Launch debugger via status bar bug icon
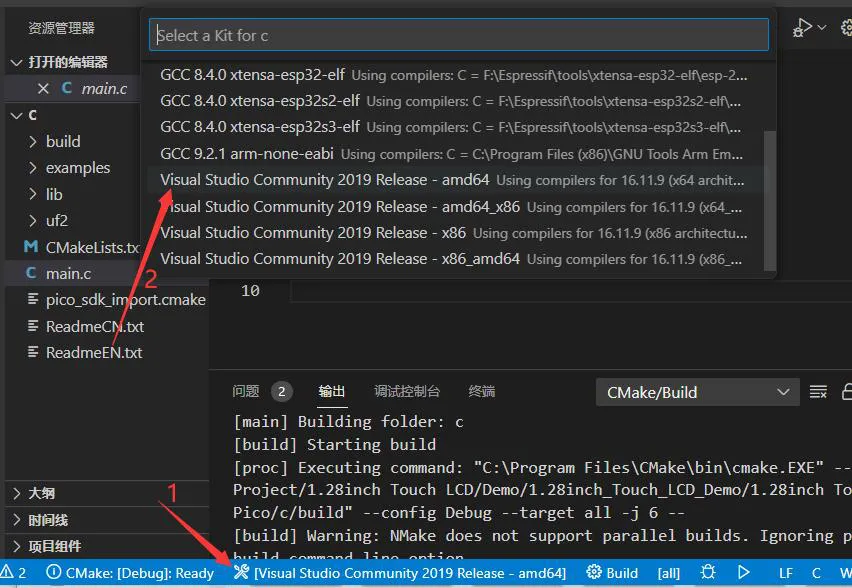852x588 pixels. pos(708,572)
